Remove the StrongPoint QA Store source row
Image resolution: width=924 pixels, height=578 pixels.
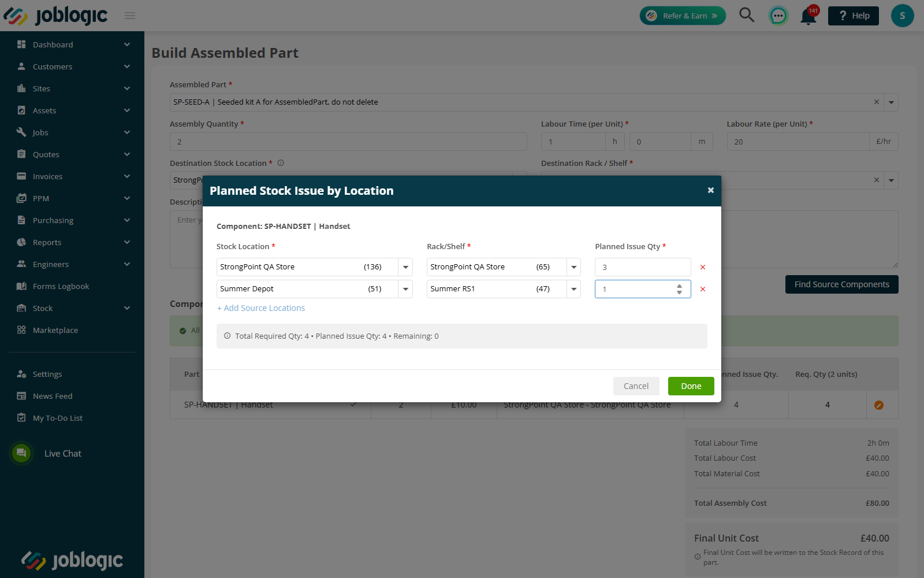703,267
